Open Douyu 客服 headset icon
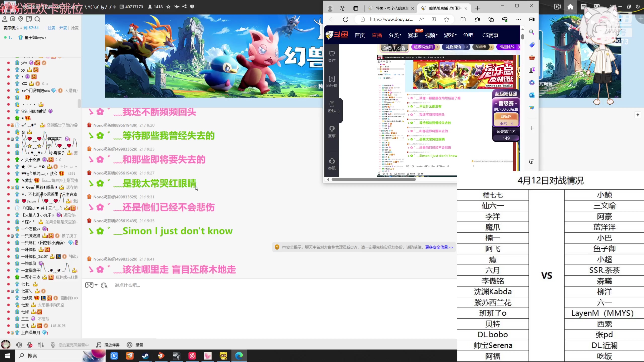This screenshot has height=362, width=644. [332, 161]
